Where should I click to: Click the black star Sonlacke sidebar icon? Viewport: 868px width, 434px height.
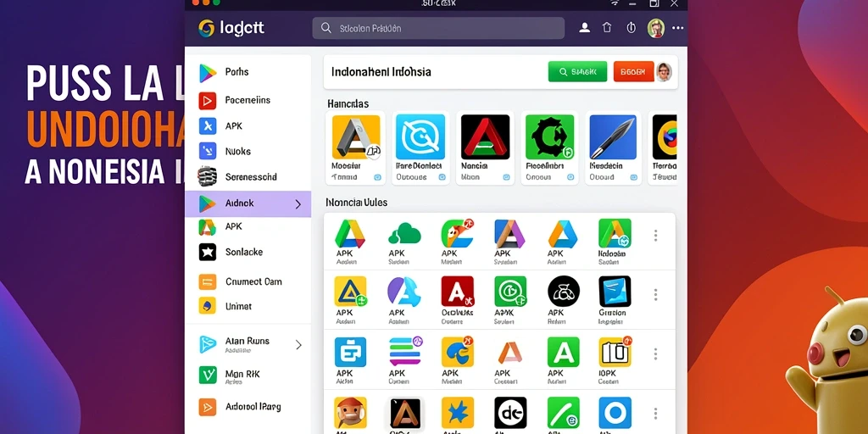coord(207,252)
